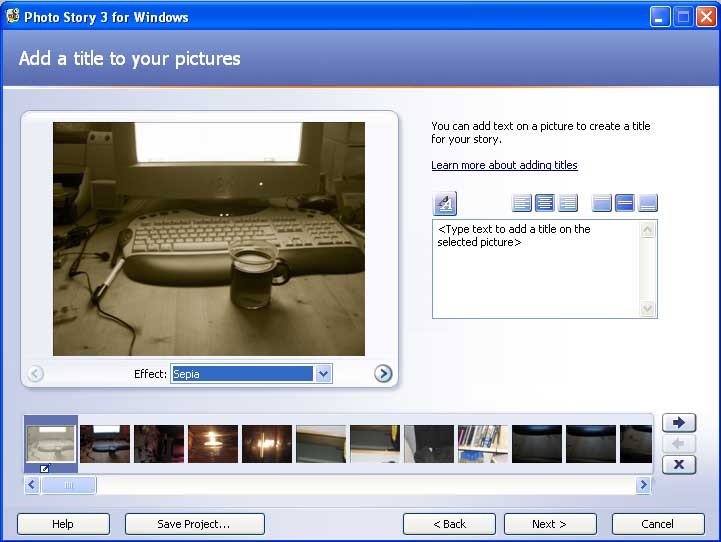Align title text to the right

coord(568,204)
